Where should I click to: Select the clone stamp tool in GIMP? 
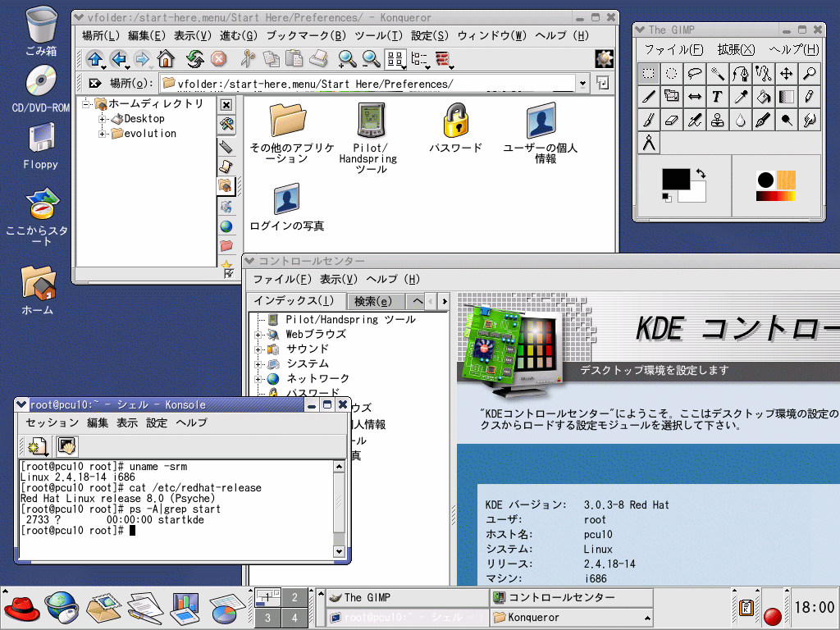tap(718, 120)
